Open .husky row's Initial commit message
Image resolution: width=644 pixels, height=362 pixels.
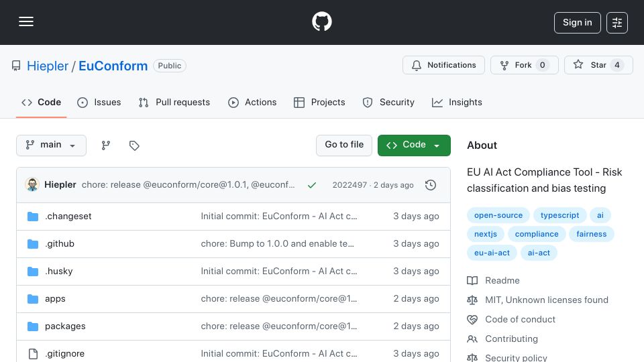click(279, 271)
